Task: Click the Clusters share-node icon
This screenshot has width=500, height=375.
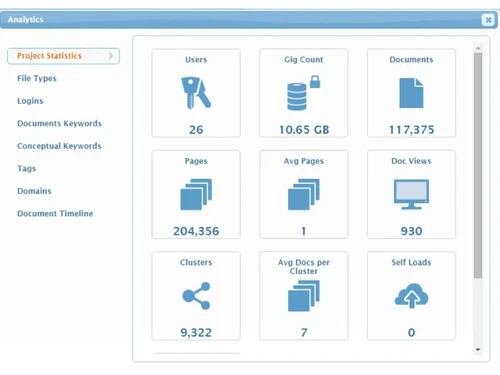Action: (196, 296)
